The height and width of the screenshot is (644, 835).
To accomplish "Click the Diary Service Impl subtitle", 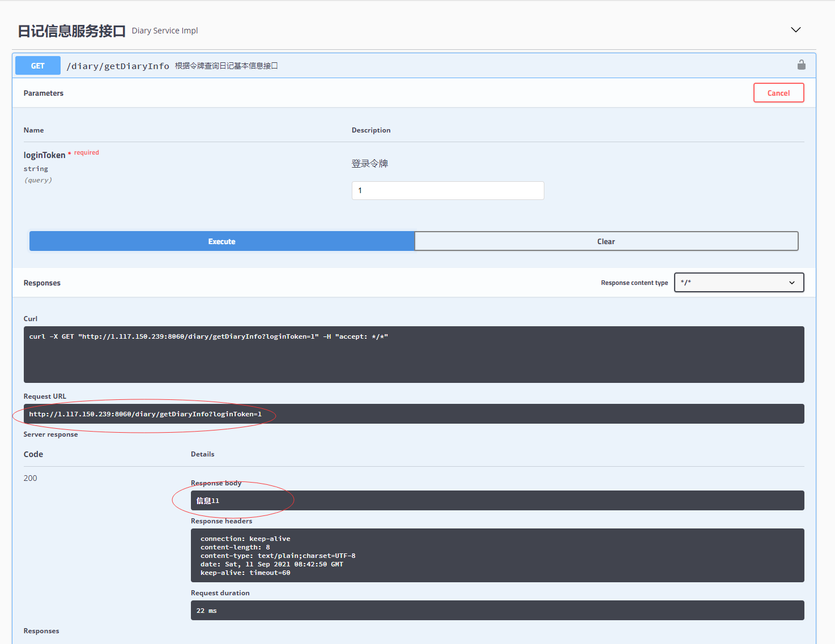I will pos(165,31).
